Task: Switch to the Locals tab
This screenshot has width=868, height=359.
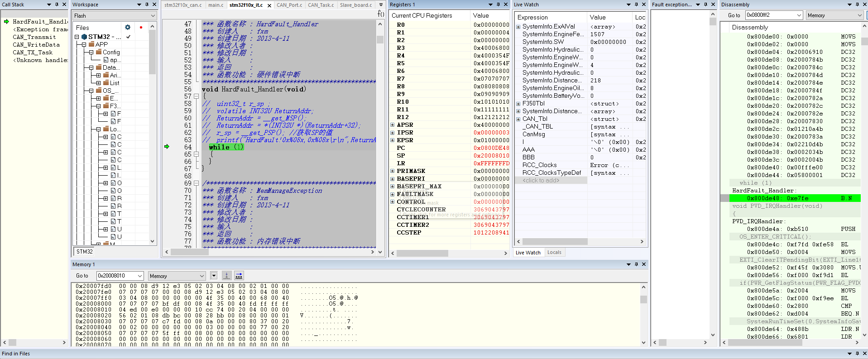Action: click(554, 253)
